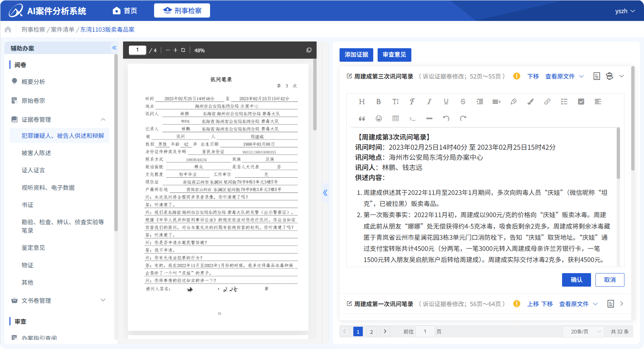Toggle underline formatting in editor
Screen dimensions: 644x349
coord(446,101)
